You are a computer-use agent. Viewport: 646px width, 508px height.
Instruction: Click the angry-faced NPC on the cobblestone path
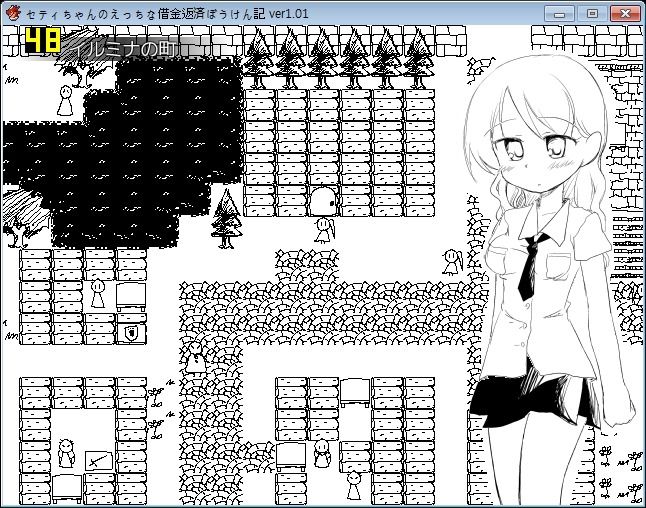(195, 358)
